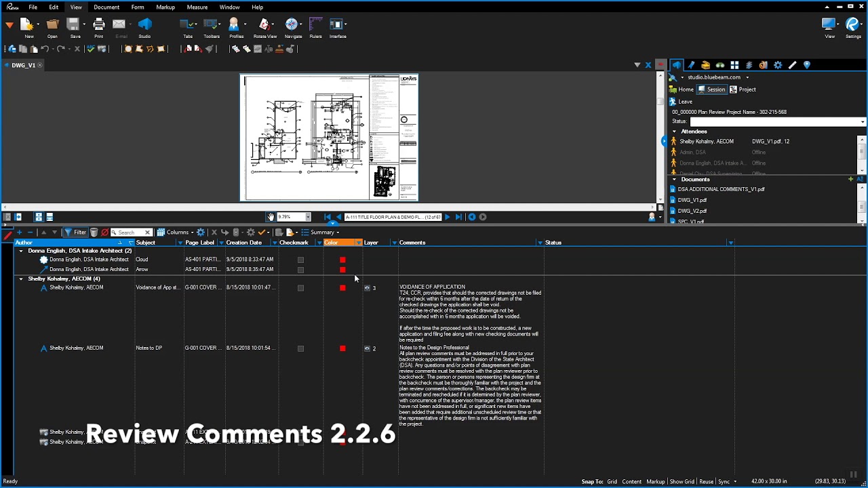Go to first page arrow
The height and width of the screenshot is (488, 868).
pos(328,217)
